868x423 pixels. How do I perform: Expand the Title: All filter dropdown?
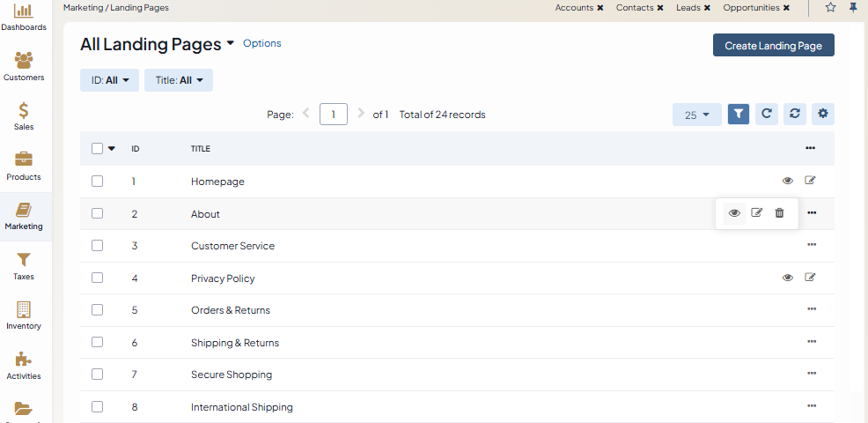179,80
